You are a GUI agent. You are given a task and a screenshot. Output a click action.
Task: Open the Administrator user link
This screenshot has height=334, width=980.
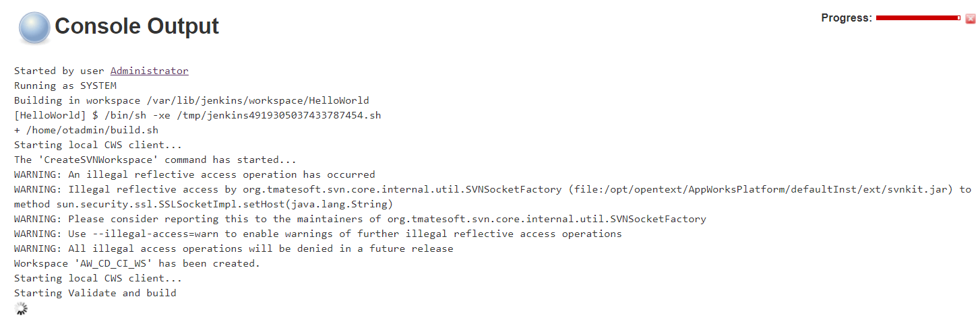pos(149,71)
